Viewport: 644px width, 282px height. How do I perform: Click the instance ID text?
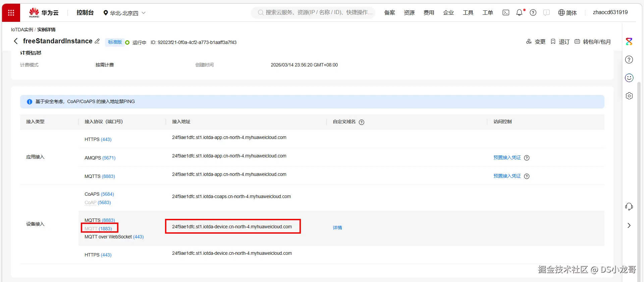(194, 42)
